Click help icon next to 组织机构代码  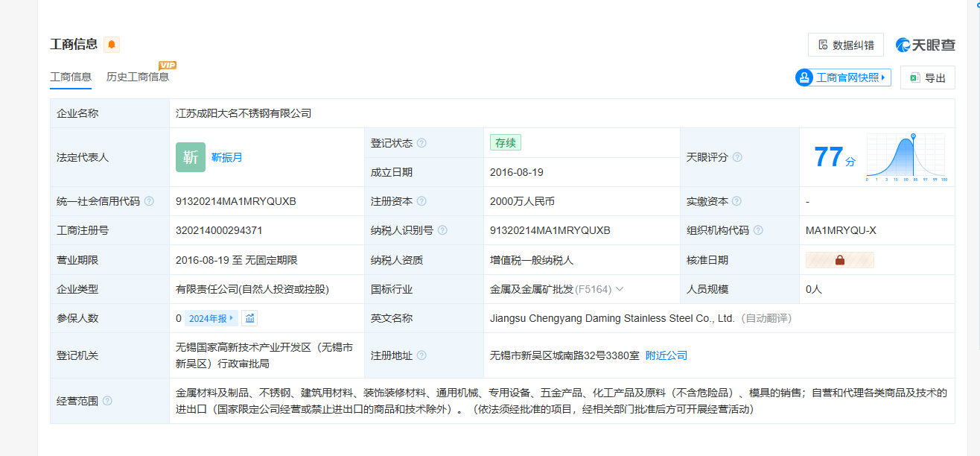pos(758,230)
